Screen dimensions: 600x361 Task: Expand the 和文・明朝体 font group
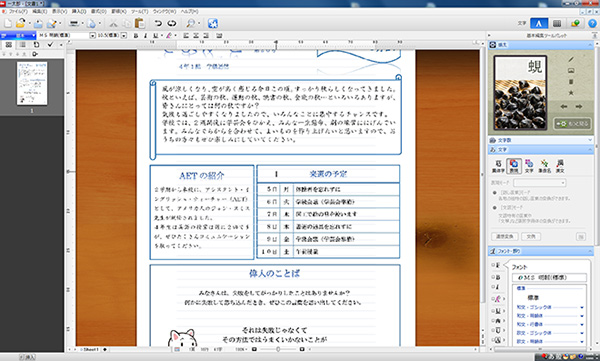(582, 316)
